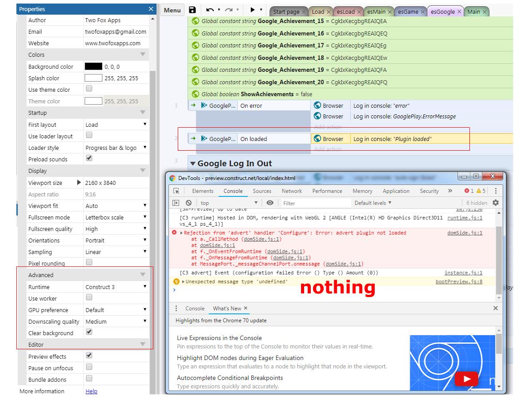This screenshot has width=532, height=399.
Task: Enable the Bundle addons checkbox
Action: pos(89,379)
